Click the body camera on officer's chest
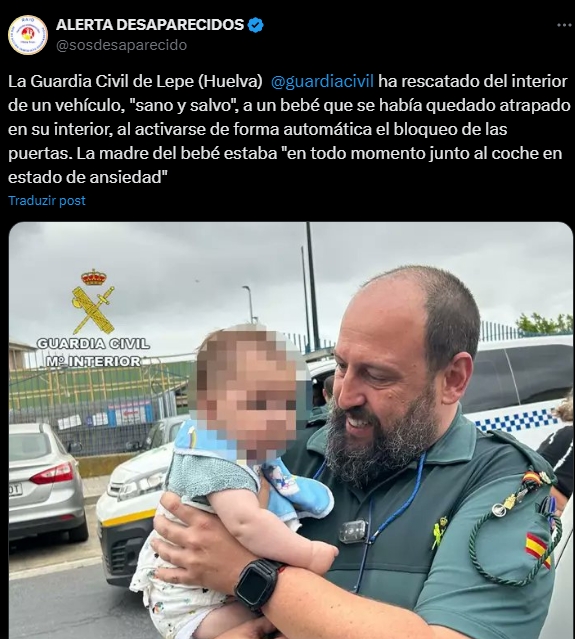 (353, 531)
